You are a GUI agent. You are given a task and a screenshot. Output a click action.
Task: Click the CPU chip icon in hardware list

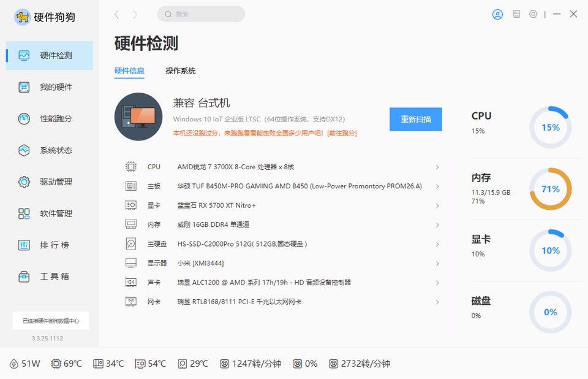point(131,166)
